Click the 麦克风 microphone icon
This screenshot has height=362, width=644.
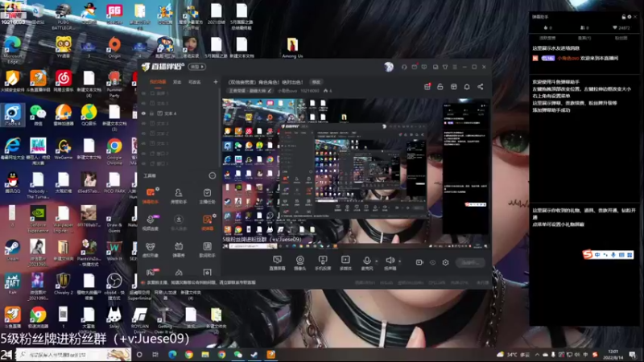[x=367, y=260]
